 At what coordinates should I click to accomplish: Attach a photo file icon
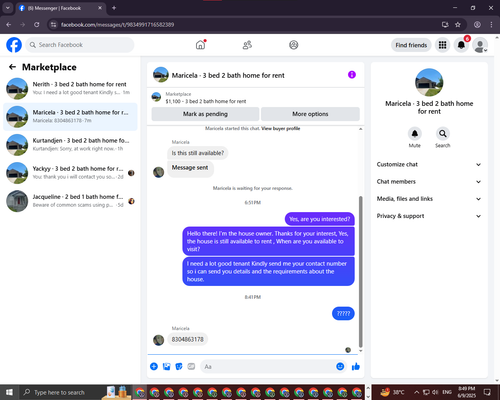[x=166, y=366]
